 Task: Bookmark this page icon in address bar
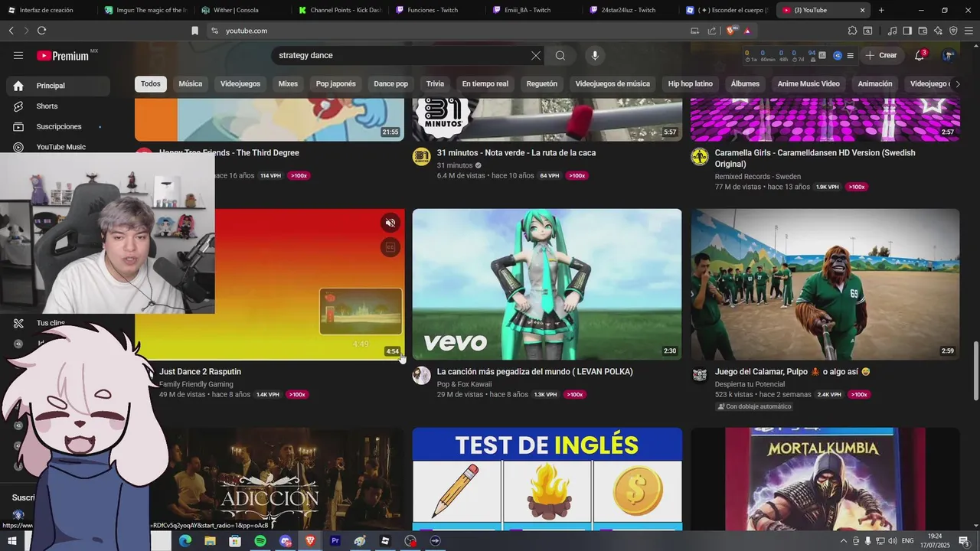tap(195, 31)
